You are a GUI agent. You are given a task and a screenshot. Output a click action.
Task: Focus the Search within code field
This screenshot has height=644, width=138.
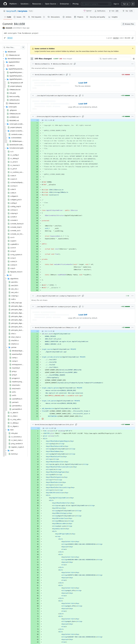[115, 59]
